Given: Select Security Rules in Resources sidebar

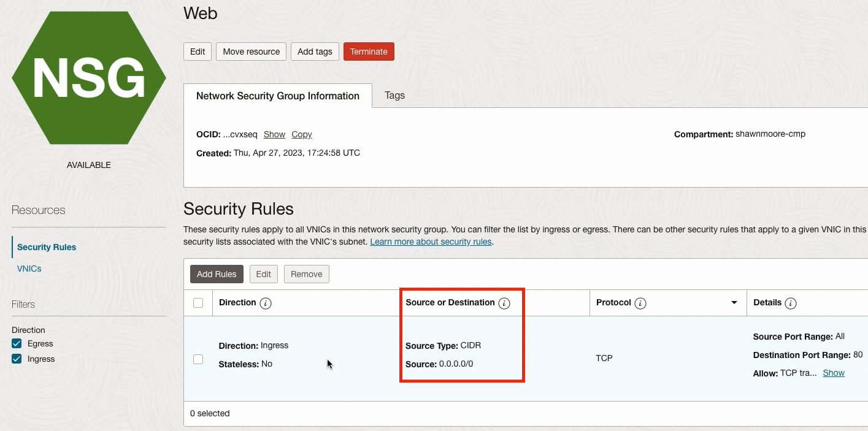Looking at the screenshot, I should tap(47, 247).
